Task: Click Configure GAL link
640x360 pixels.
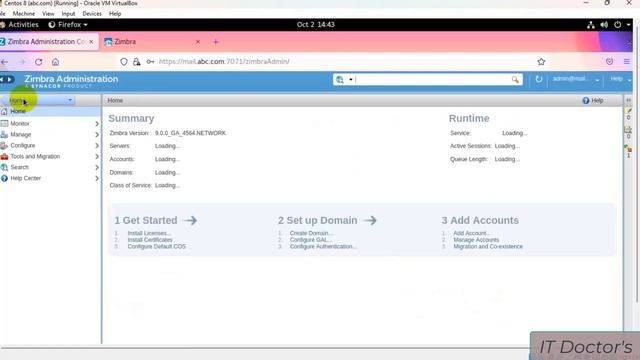Action: pos(311,240)
